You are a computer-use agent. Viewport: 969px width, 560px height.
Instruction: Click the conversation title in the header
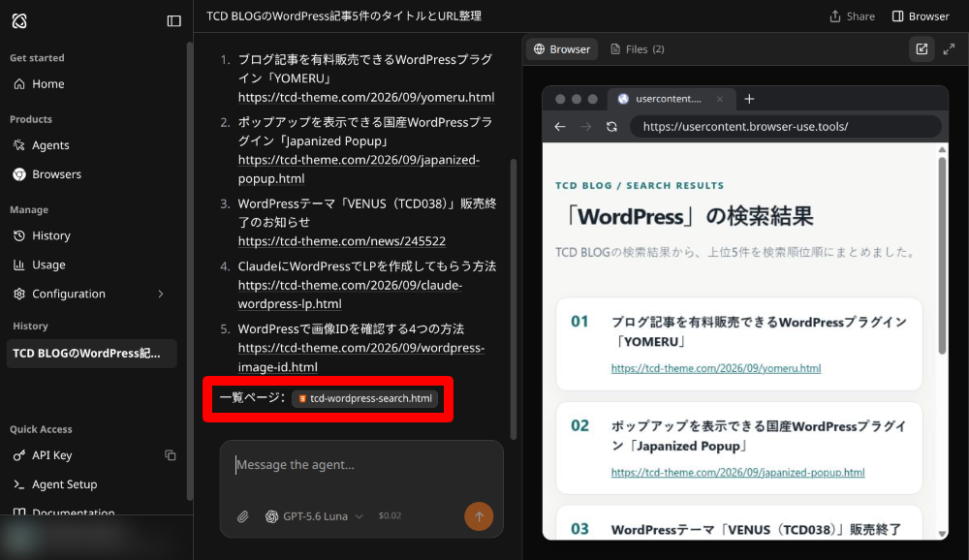[x=344, y=16]
